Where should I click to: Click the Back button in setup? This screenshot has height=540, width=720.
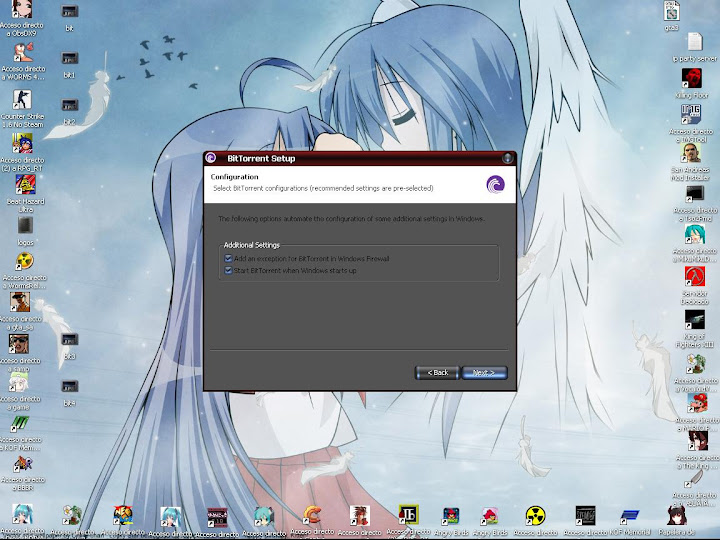click(437, 372)
